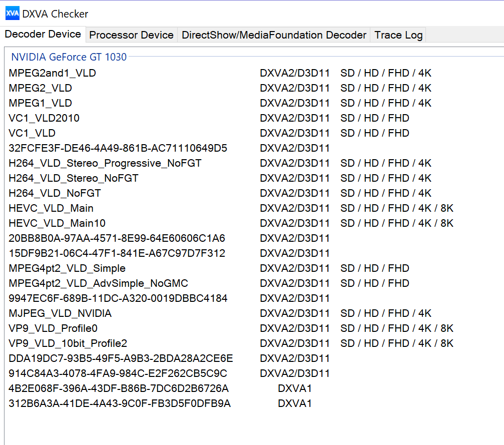The height and width of the screenshot is (445, 504).
Task: Select the H264_VLD_Stereo_NoFGT row
Action: (254, 178)
